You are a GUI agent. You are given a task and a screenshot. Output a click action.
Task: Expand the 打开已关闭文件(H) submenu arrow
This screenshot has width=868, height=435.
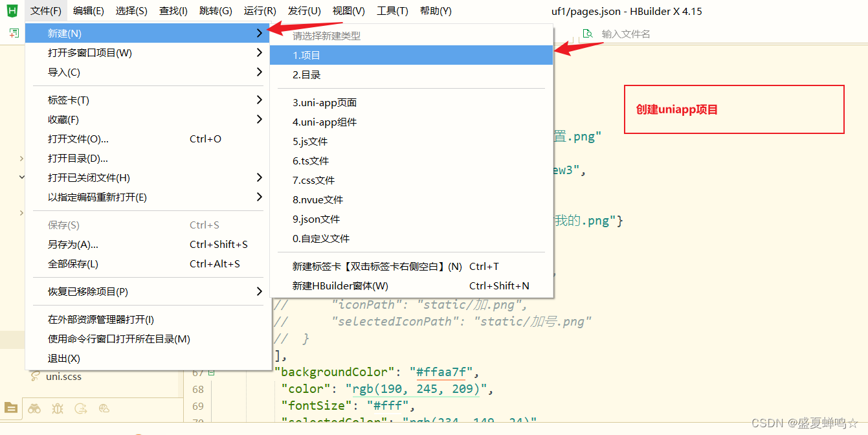(259, 177)
